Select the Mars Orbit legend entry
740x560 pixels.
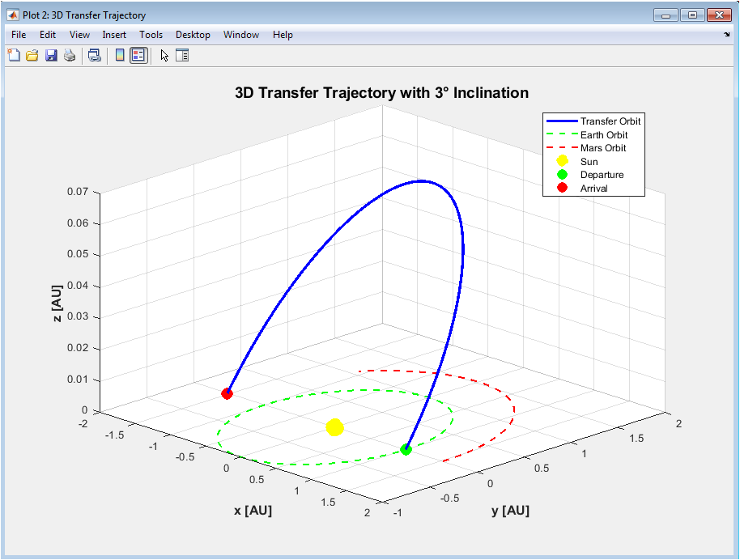pos(585,148)
